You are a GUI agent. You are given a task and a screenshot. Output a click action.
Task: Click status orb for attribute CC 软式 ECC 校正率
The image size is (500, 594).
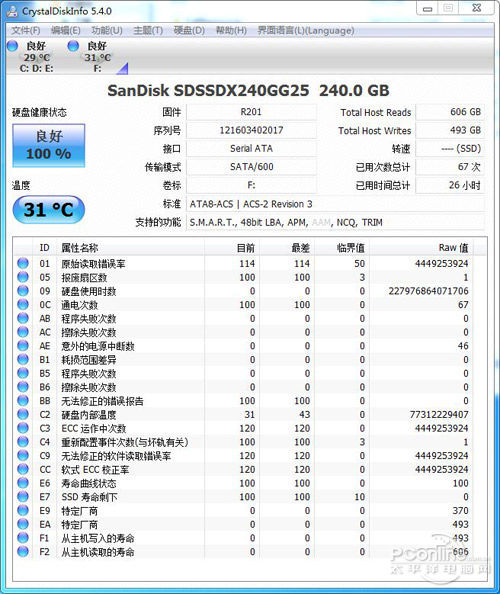point(23,469)
